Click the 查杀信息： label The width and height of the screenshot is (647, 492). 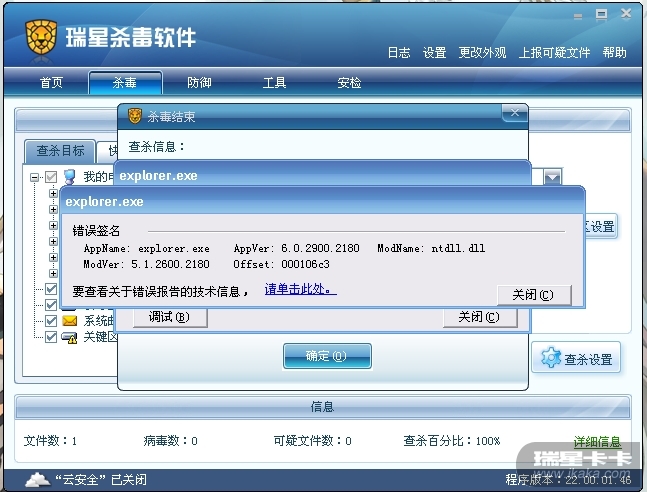156,147
